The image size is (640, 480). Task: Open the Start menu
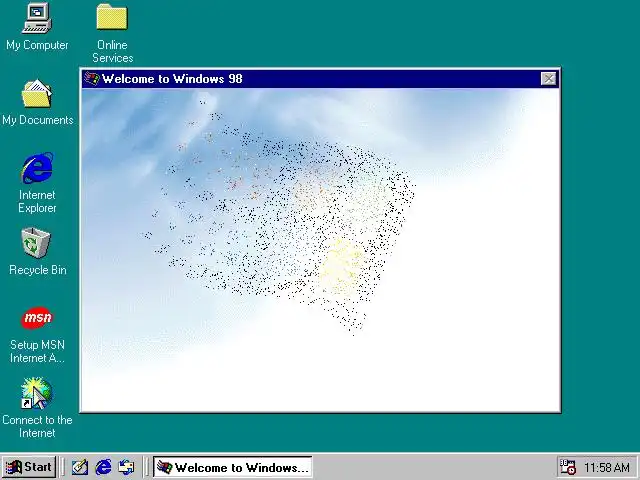coord(29,467)
